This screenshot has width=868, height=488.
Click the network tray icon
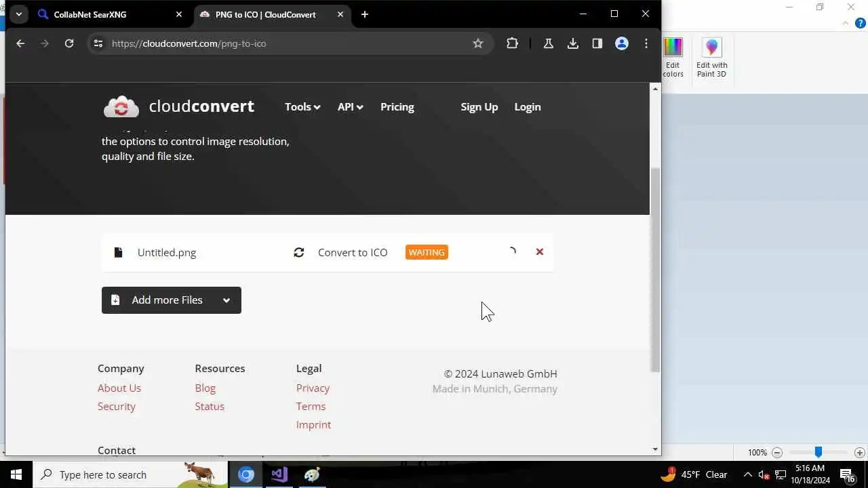781,474
